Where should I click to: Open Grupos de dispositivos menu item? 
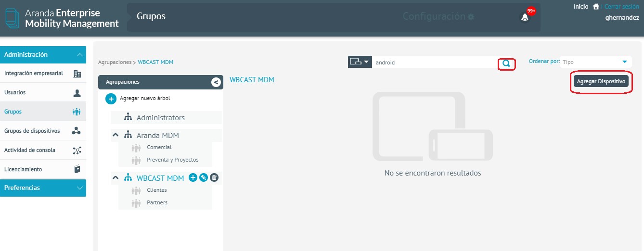click(x=43, y=131)
